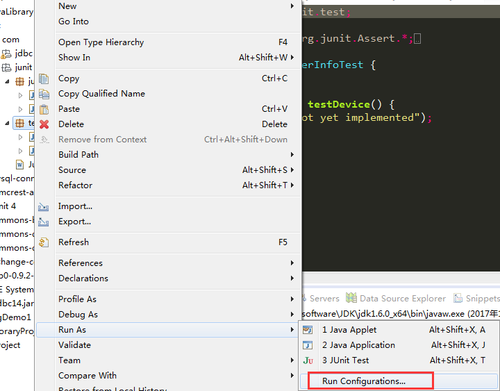This screenshot has height=391, width=500.
Task: Click the javaw.exe console path text
Action: [401, 314]
